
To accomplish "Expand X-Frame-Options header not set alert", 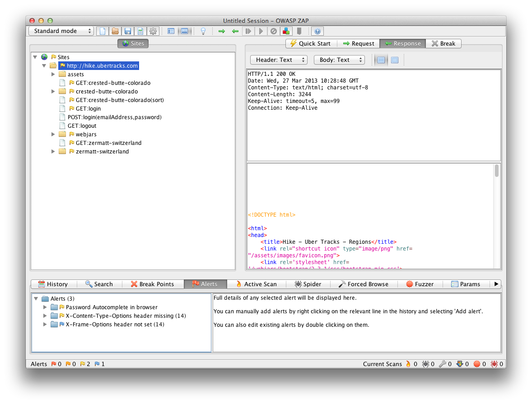I will pos(45,325).
